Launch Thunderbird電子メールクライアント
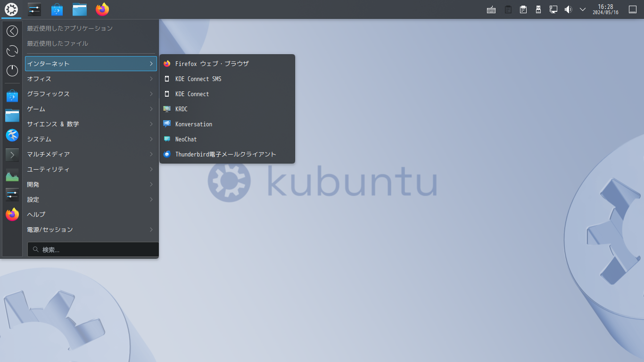Image resolution: width=644 pixels, height=362 pixels. [x=227, y=154]
